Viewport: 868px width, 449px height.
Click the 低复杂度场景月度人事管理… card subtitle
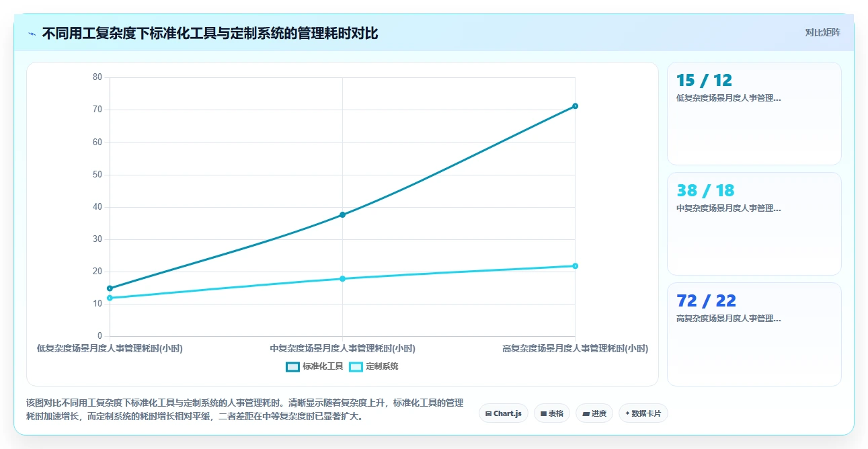coord(729,97)
